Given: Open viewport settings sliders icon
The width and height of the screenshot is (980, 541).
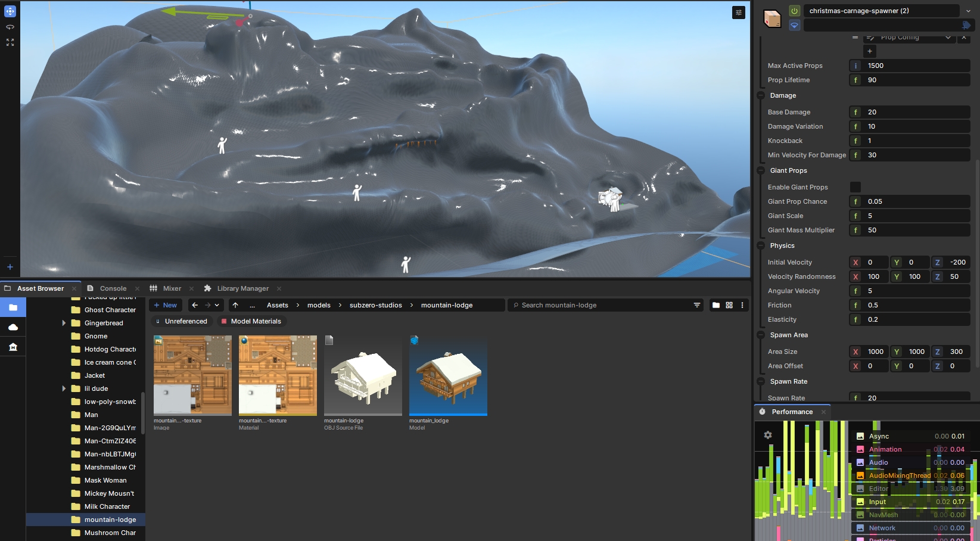Looking at the screenshot, I should click(738, 13).
